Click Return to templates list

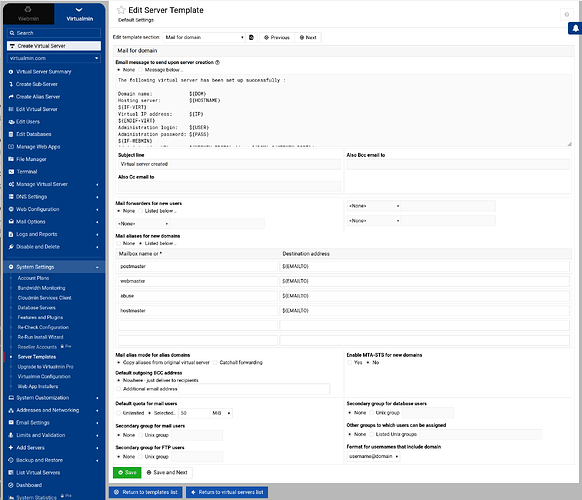pyautogui.click(x=146, y=492)
